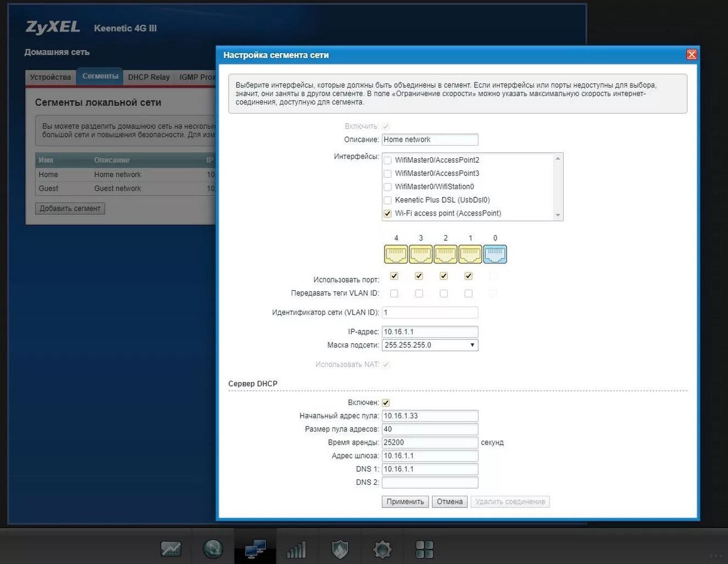This screenshot has height=564, width=728.
Task: Click the Отмена button
Action: coord(450,502)
